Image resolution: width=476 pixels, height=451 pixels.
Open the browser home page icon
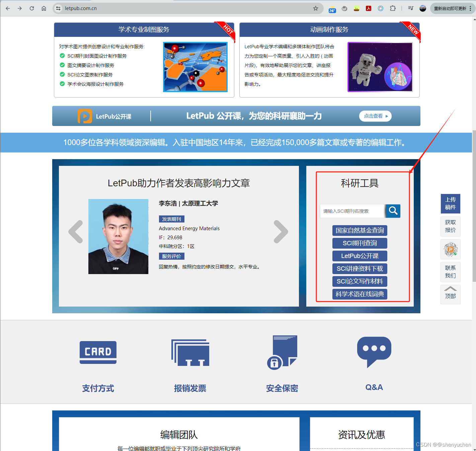point(44,8)
